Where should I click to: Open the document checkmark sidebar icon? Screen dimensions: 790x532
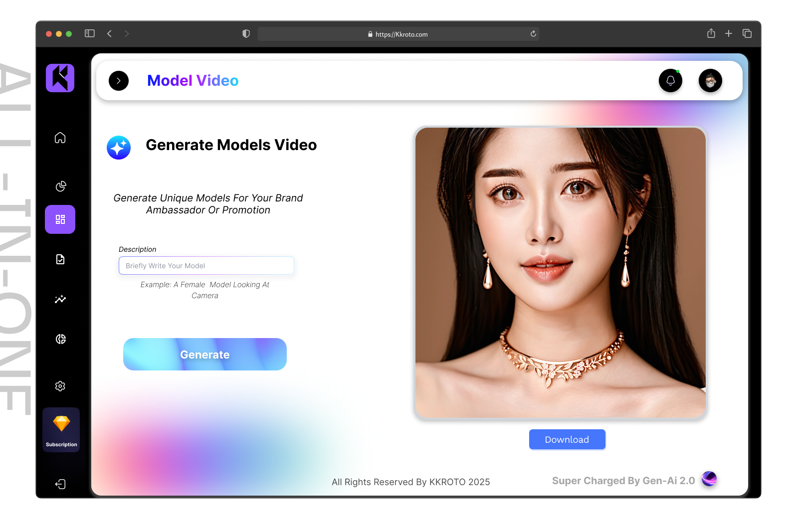[60, 259]
